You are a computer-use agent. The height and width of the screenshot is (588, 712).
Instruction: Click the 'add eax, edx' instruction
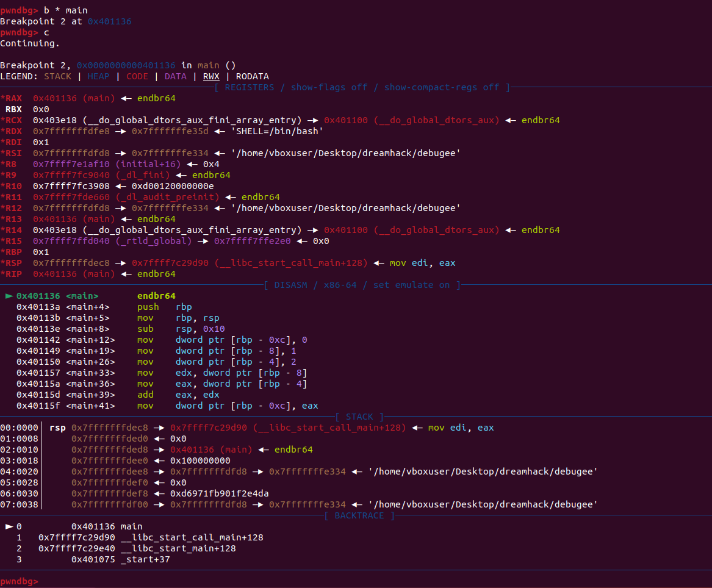click(178, 395)
